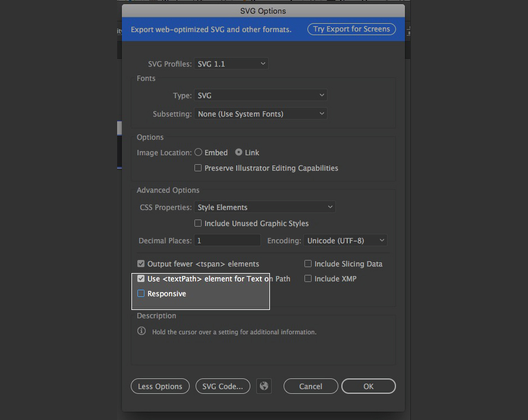Image resolution: width=528 pixels, height=420 pixels.
Task: Open the Encoding dropdown
Action: tap(345, 240)
